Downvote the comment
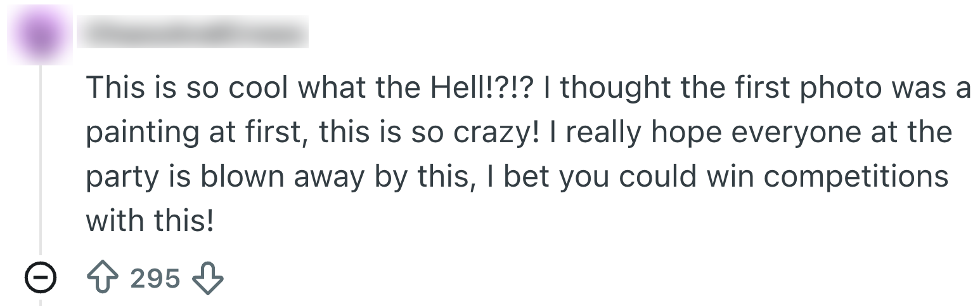Image resolution: width=980 pixels, height=306 pixels. (207, 278)
